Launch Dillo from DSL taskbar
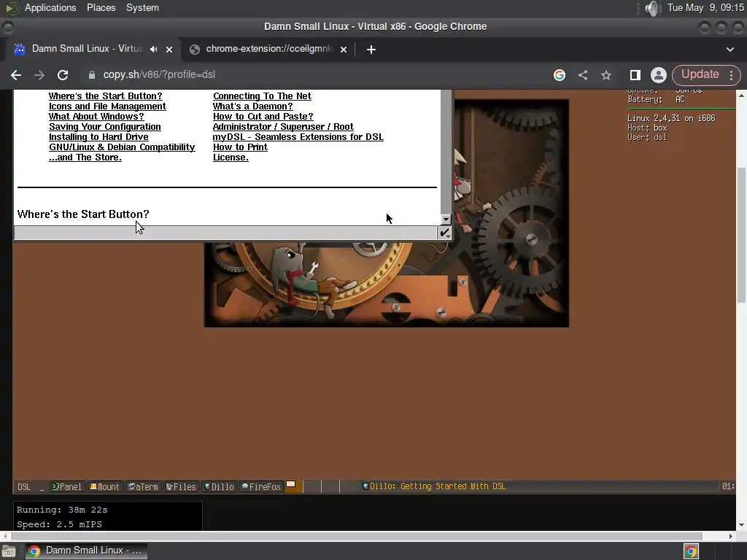Viewport: 747px width, 560px height. [x=219, y=486]
